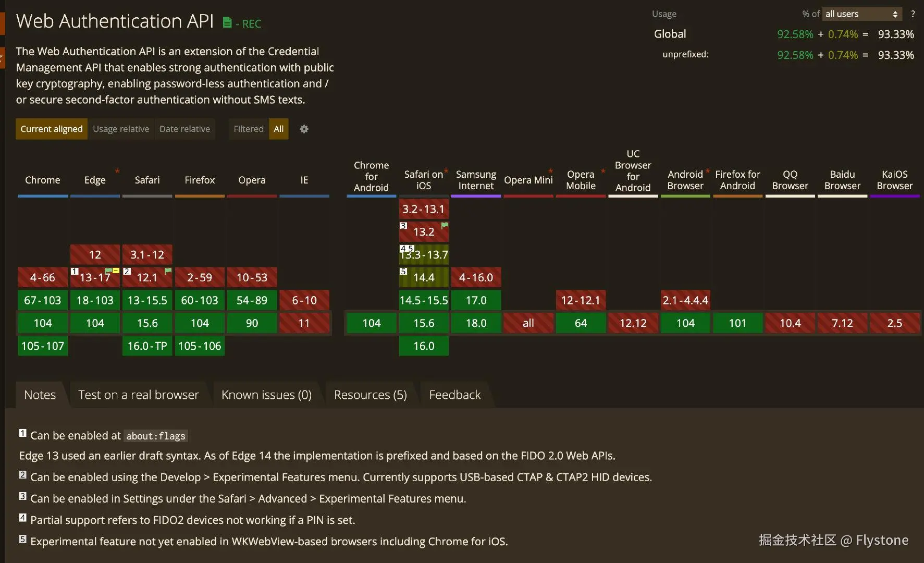Click the green flag on iOS 13.2
This screenshot has width=924, height=563.
445,225
